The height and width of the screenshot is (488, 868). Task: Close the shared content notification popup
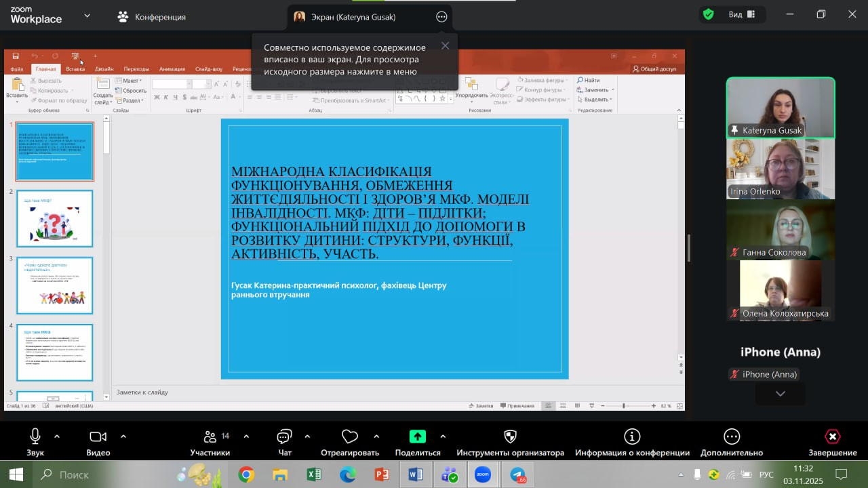pyautogui.click(x=445, y=46)
